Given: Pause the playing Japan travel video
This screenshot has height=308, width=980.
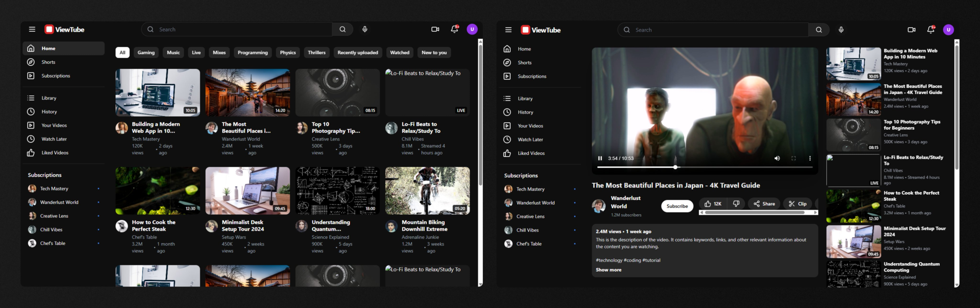Looking at the screenshot, I should click(x=600, y=158).
